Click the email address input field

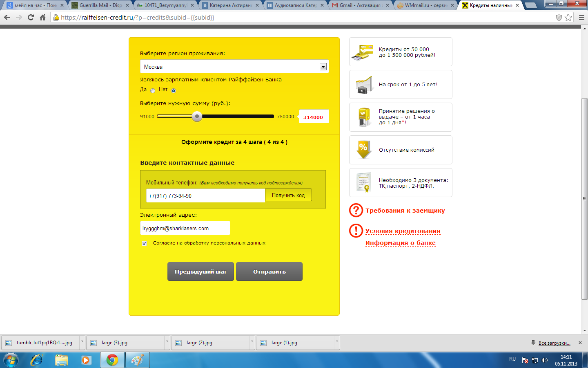185,228
